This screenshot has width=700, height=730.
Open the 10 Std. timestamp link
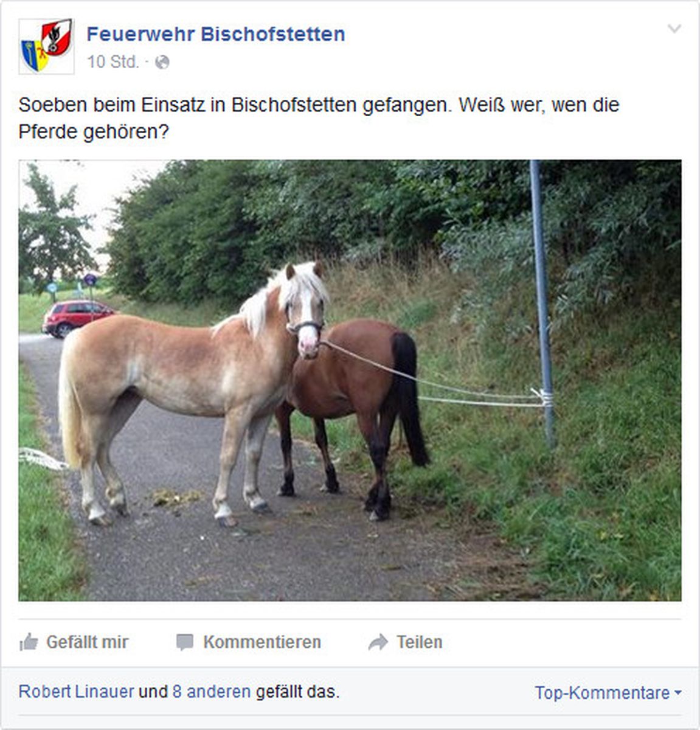(x=113, y=62)
